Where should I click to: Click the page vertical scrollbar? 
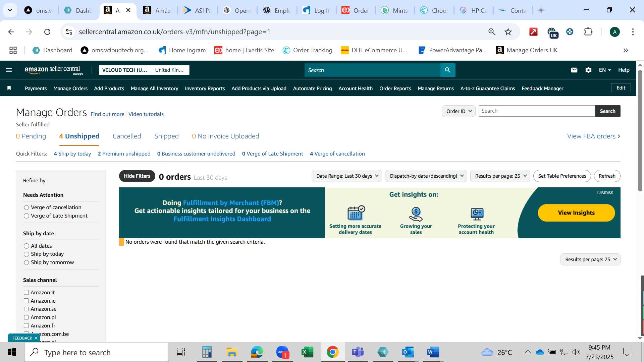pyautogui.click(x=640, y=131)
